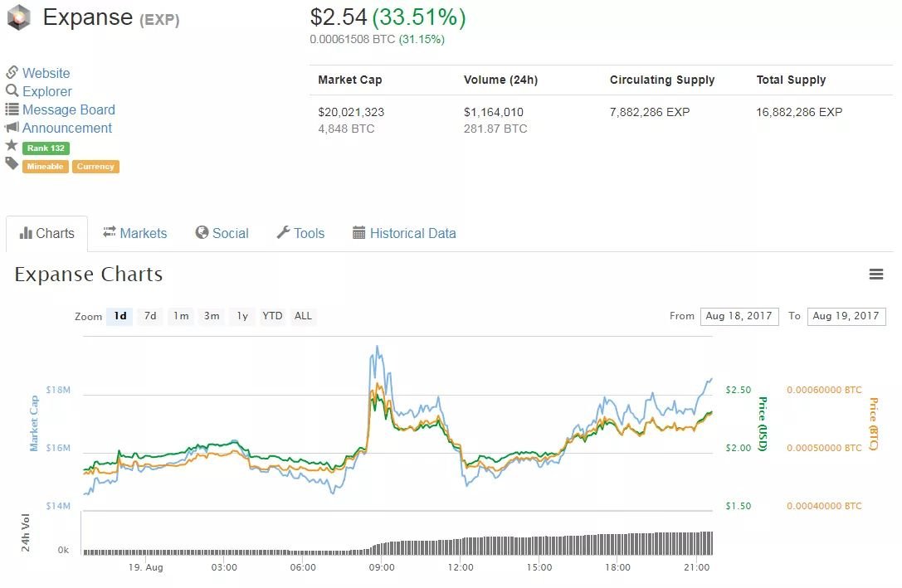Click the 24h Vol axis label

26,532
